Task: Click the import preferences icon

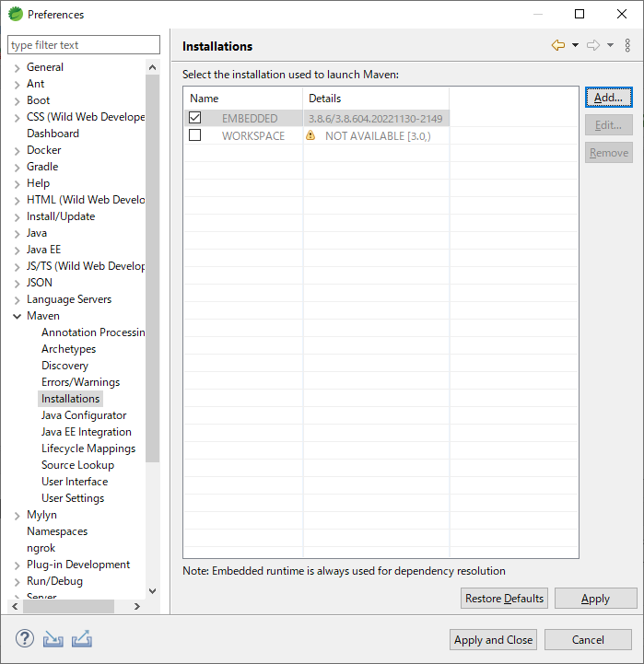Action: click(53, 638)
